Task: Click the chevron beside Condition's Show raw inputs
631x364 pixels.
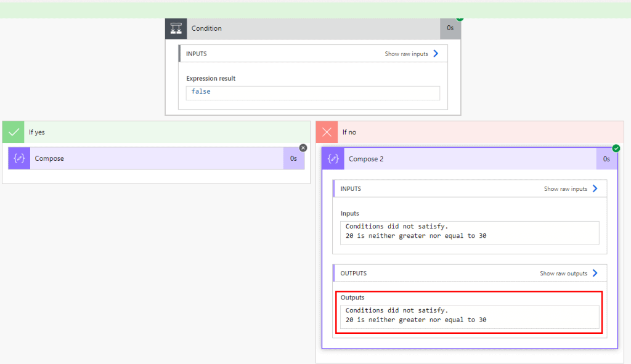Action: tap(436, 54)
